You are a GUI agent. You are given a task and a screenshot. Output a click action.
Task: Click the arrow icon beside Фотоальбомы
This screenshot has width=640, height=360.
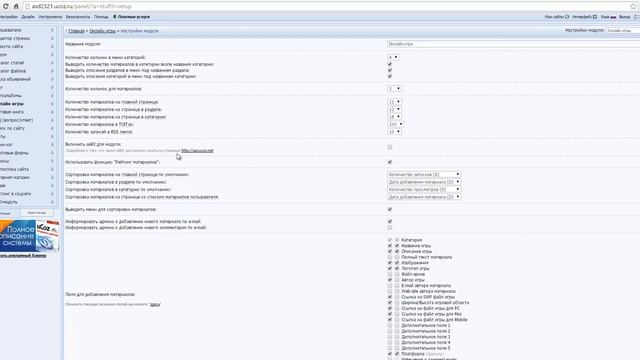coord(52,96)
